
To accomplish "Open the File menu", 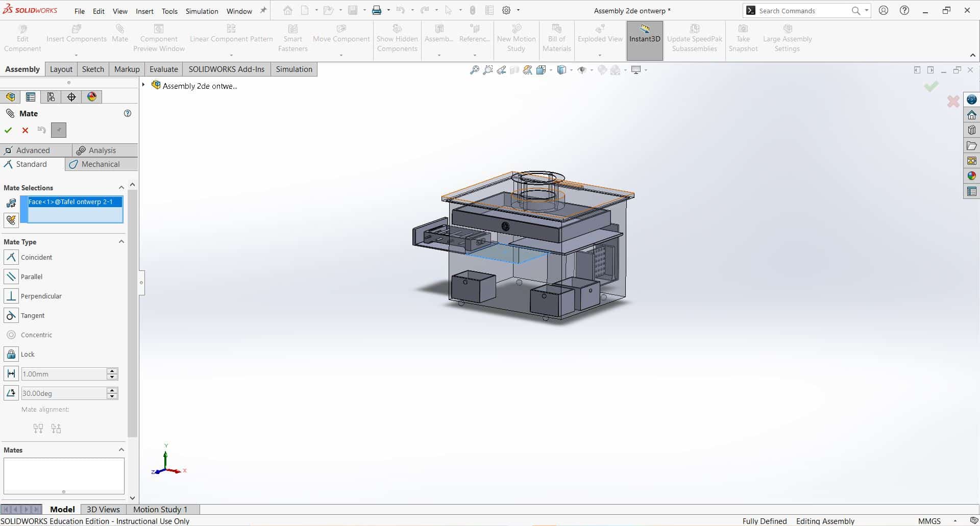I will tap(80, 11).
